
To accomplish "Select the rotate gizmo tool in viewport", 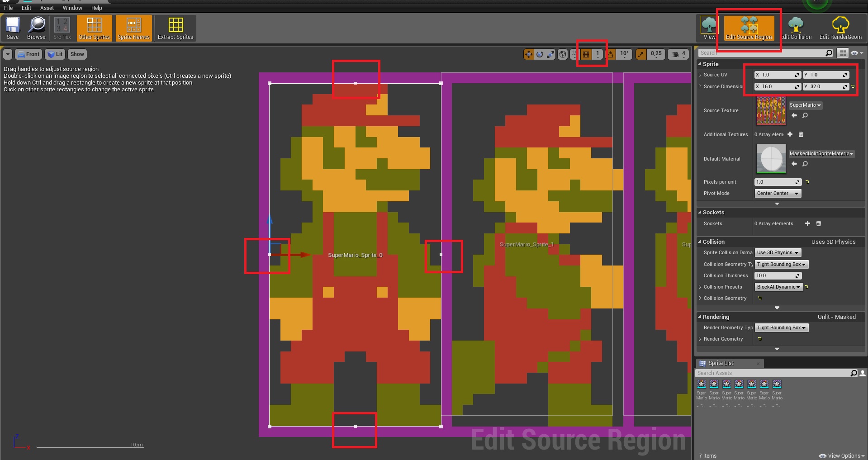I will click(540, 54).
